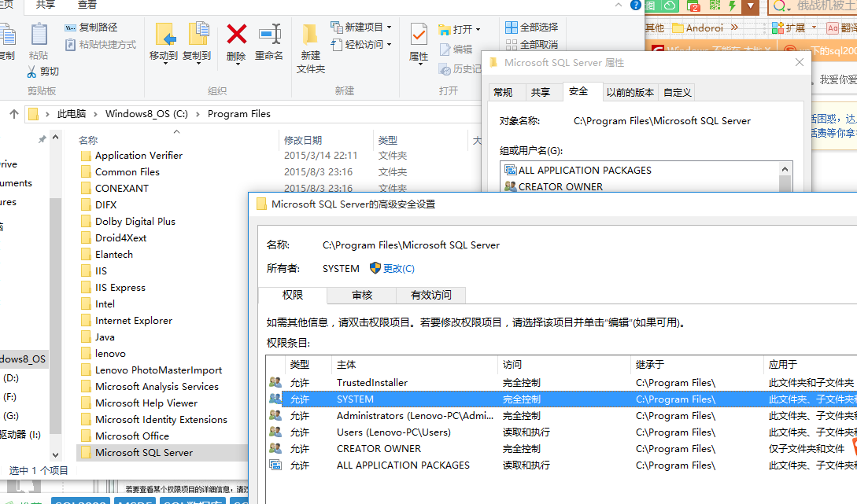Open the 共享 tab in Properties dialog
Image resolution: width=857 pixels, height=504 pixels.
point(541,92)
